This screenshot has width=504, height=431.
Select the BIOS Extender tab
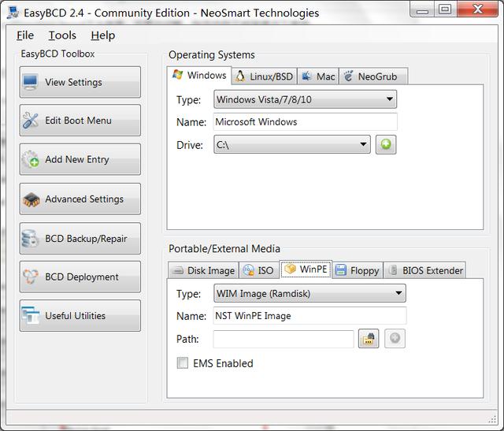click(424, 270)
